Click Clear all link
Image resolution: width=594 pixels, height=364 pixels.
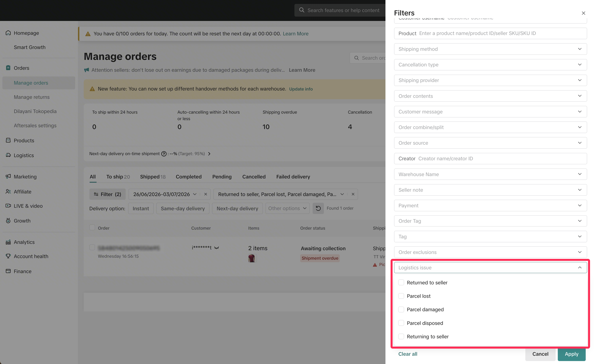[408, 354]
